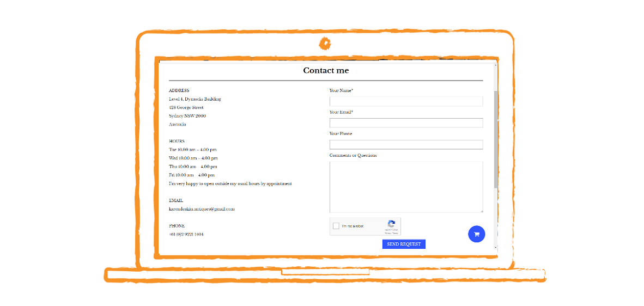644x306 pixels.
Task: Click into the Your Name field
Action: click(x=406, y=101)
